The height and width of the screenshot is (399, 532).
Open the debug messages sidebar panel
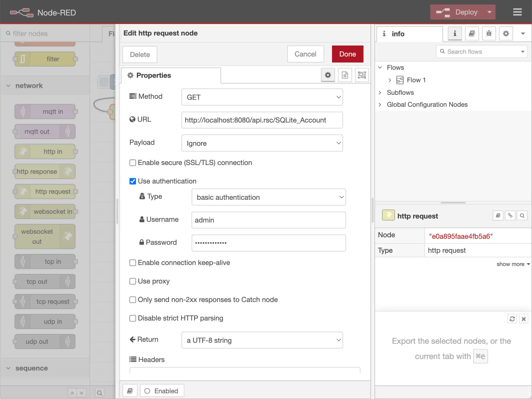coord(489,33)
